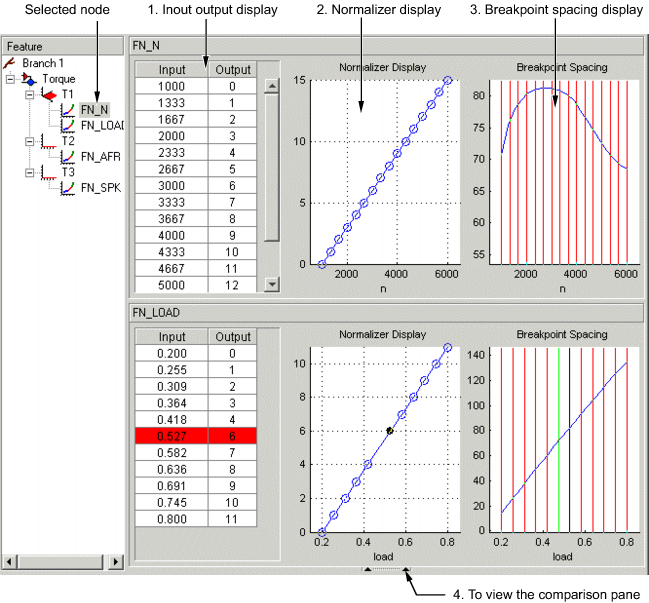The width and height of the screenshot is (649, 603).
Task: Select input cell 1333
Action: point(171,103)
